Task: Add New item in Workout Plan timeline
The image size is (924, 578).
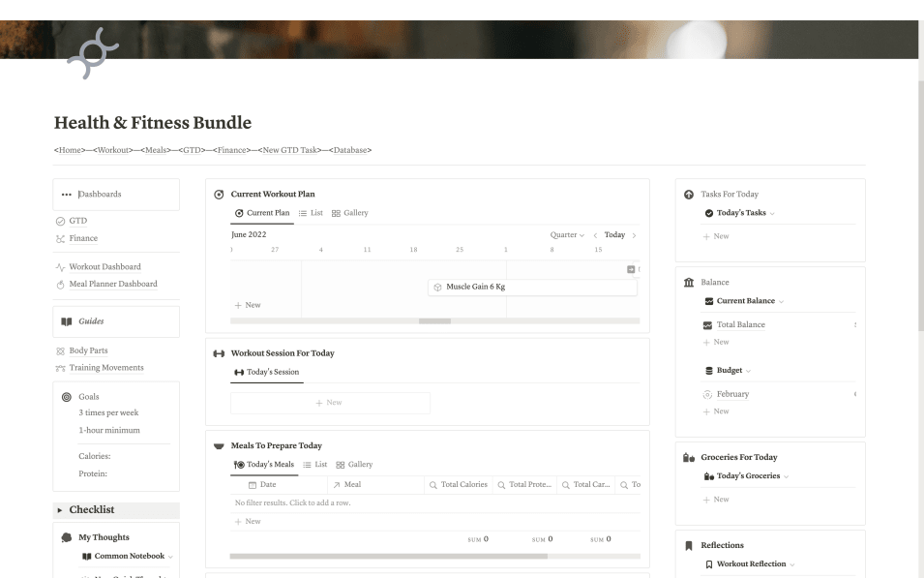Action: click(248, 306)
